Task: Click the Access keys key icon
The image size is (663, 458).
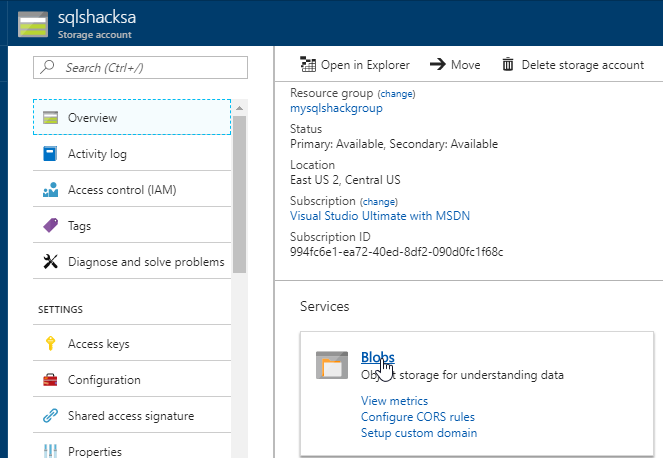Action: click(x=50, y=344)
